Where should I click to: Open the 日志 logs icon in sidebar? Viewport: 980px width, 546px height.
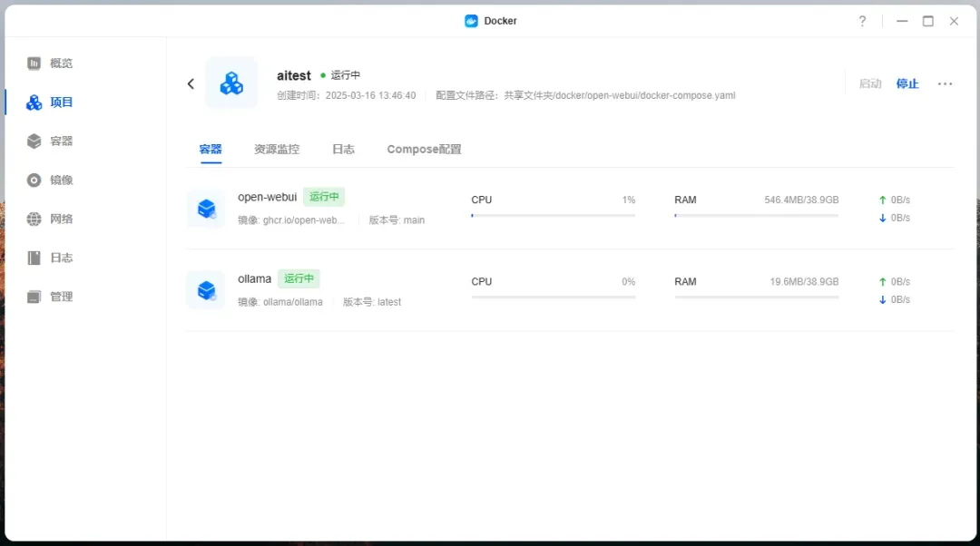click(x=34, y=258)
